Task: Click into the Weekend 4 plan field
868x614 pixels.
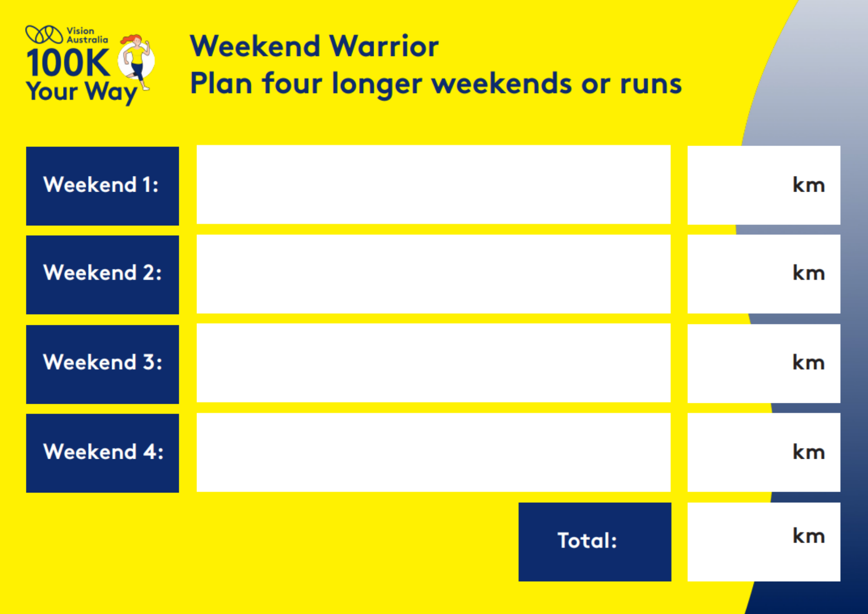Action: (433, 452)
